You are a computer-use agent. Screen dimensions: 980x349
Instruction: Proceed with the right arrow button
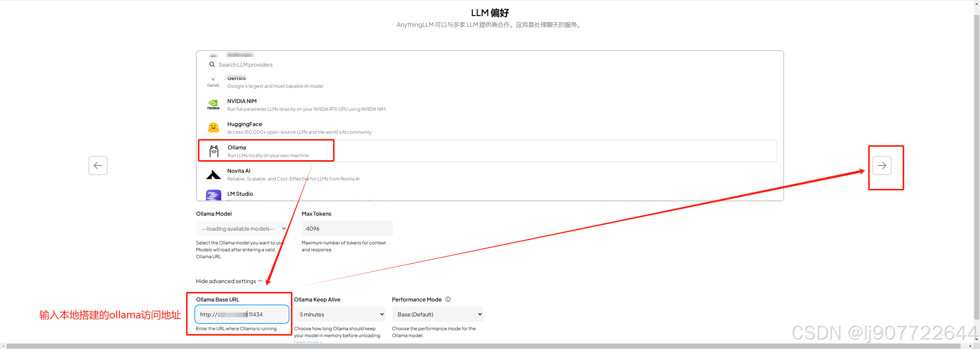tap(882, 165)
